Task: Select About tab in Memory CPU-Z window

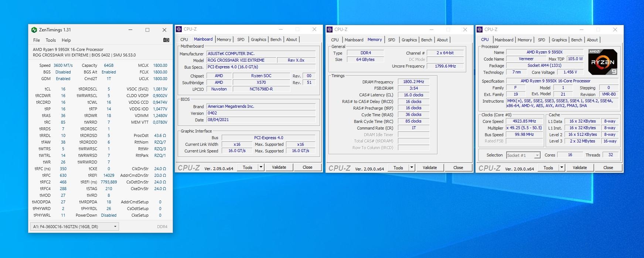Action: 442,40
